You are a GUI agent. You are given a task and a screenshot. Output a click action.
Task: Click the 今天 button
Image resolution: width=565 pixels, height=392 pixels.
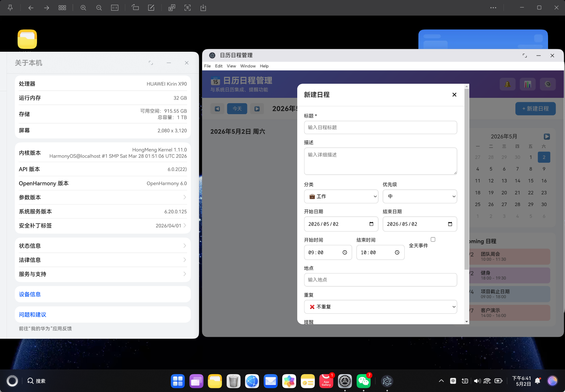[237, 109]
